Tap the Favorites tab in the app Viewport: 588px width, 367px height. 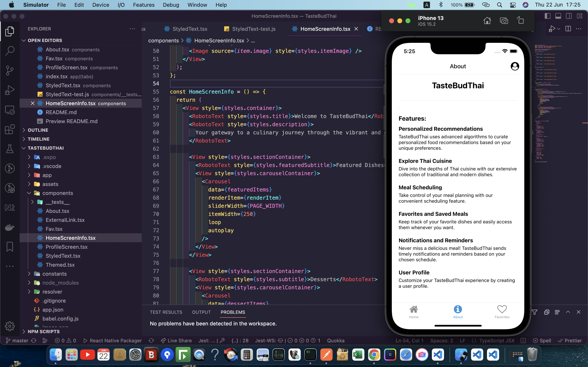502,312
